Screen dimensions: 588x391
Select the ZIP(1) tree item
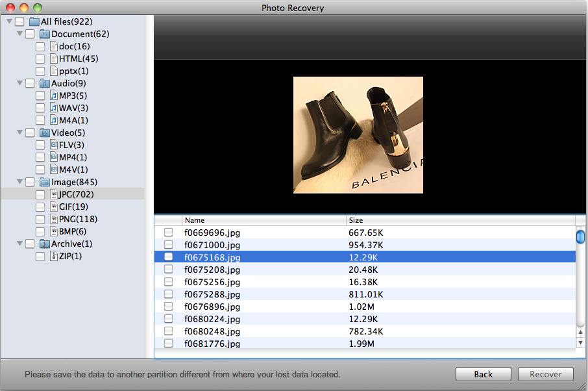pos(71,257)
